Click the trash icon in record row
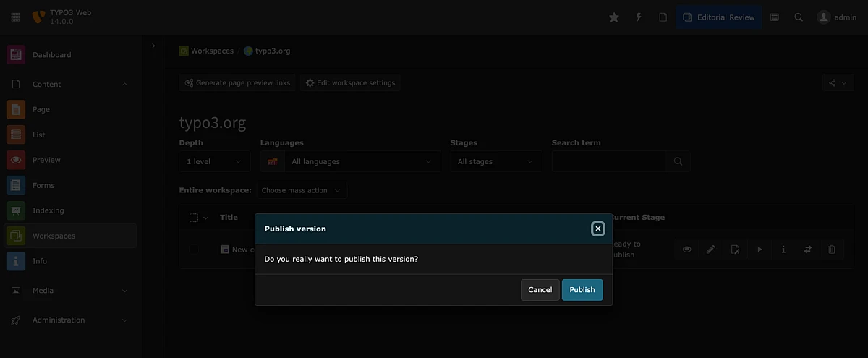Viewport: 868px width, 358px height. pyautogui.click(x=832, y=250)
